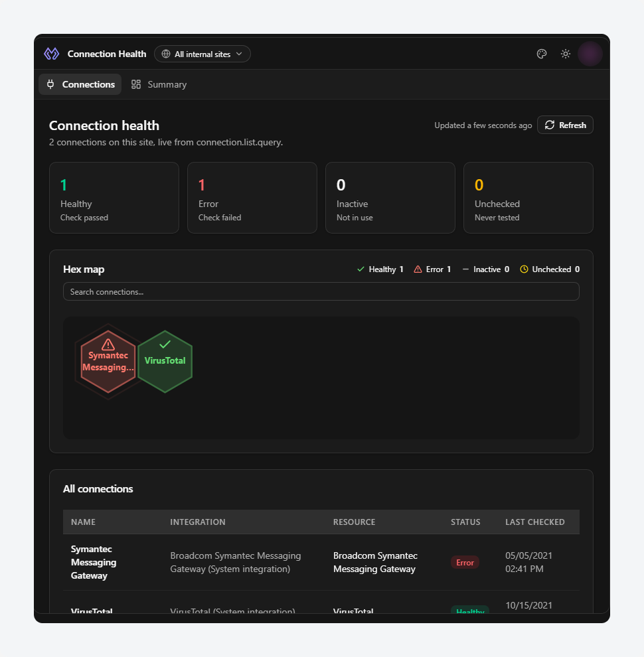This screenshot has width=644, height=657.
Task: Click the Refresh button
Action: [x=565, y=125]
